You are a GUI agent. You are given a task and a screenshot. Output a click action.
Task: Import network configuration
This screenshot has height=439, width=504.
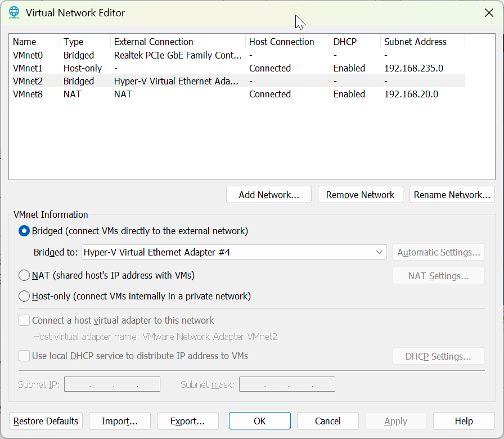119,421
